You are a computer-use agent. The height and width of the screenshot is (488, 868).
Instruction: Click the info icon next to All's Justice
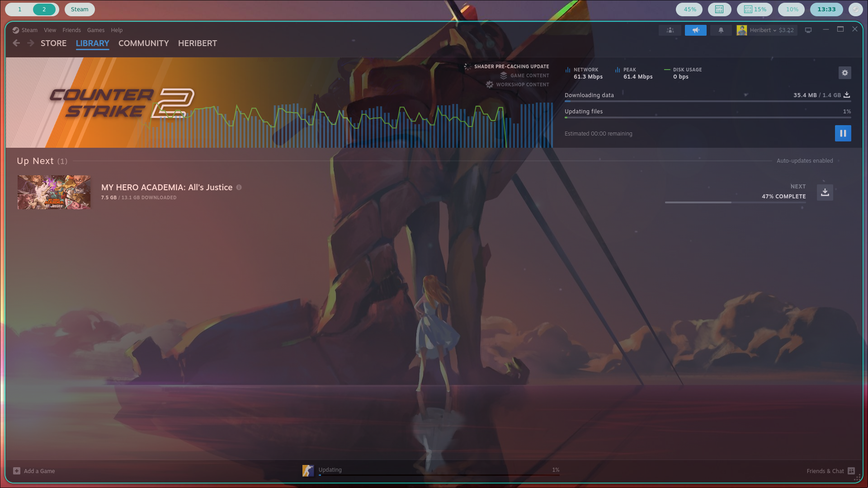tap(239, 188)
